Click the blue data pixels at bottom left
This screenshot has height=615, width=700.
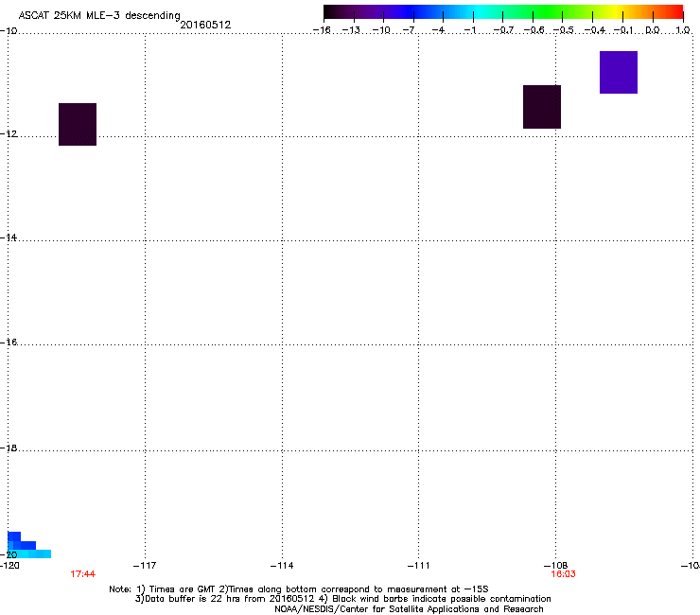(x=27, y=545)
